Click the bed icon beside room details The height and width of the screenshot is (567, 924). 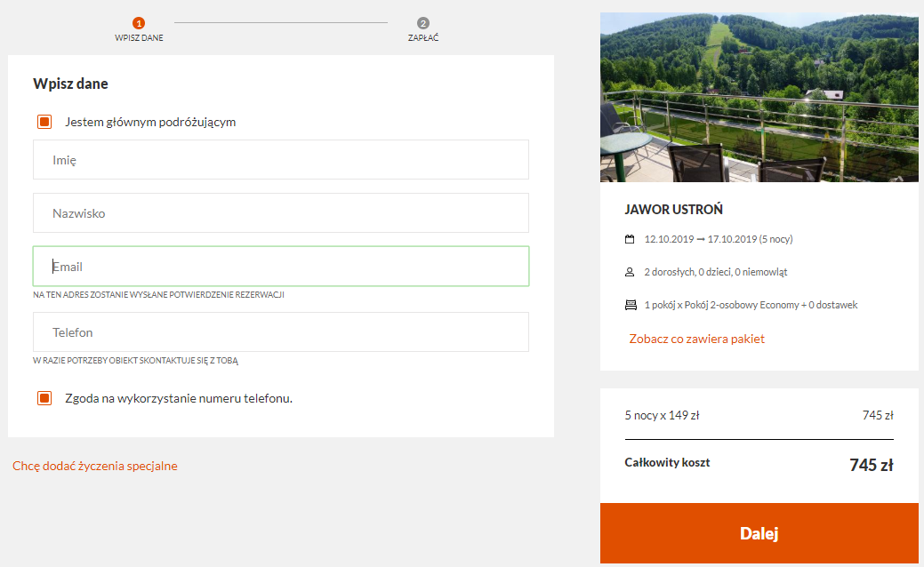click(631, 305)
